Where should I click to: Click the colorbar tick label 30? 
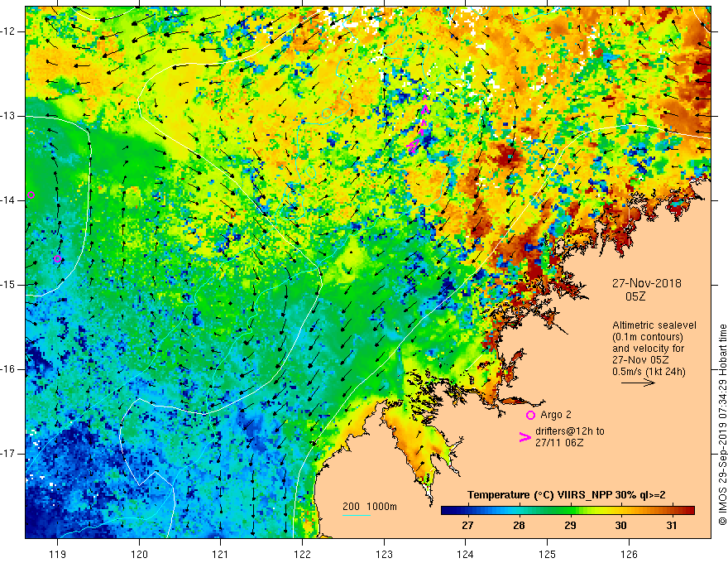pos(620,526)
